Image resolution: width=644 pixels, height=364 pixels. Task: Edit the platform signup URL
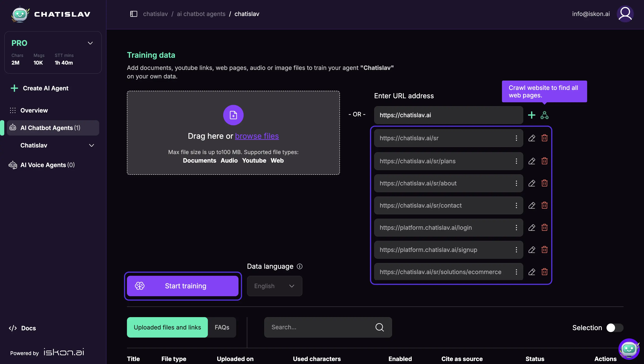(532, 250)
